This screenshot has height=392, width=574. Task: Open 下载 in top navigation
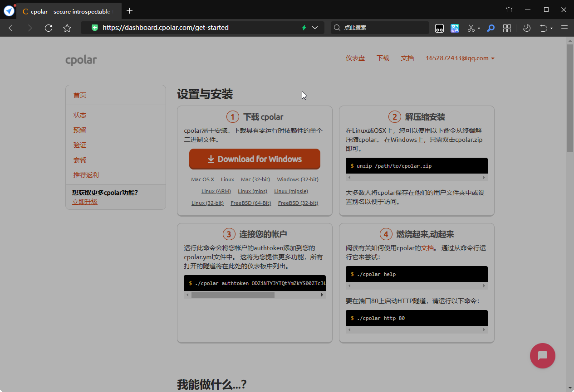pyautogui.click(x=383, y=58)
